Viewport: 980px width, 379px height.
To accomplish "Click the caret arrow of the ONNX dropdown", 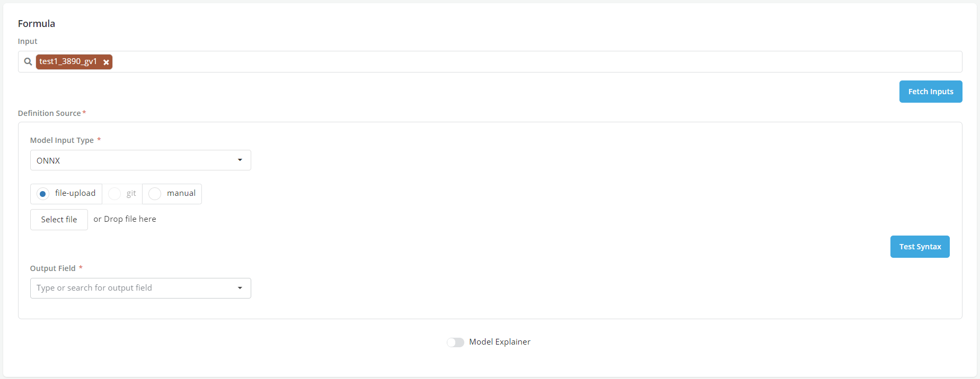I will tap(240, 160).
